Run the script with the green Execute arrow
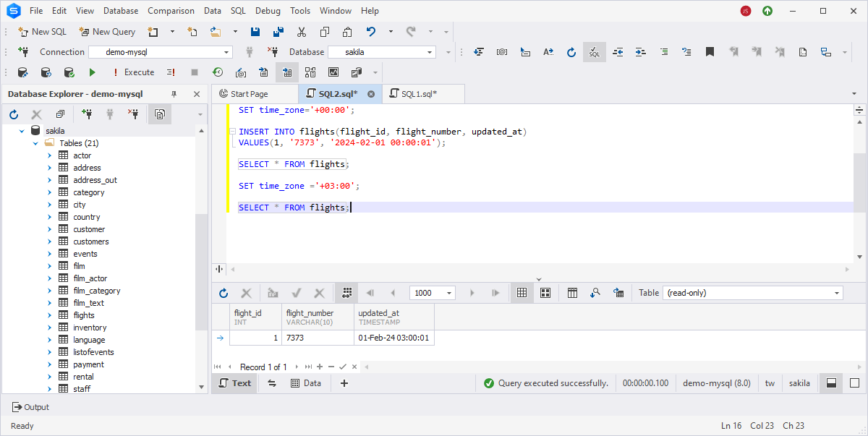The width and height of the screenshot is (868, 436). pos(92,72)
